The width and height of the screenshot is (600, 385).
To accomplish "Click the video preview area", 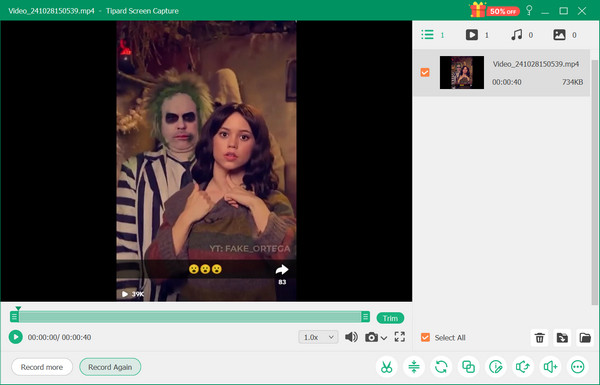I will [206, 161].
